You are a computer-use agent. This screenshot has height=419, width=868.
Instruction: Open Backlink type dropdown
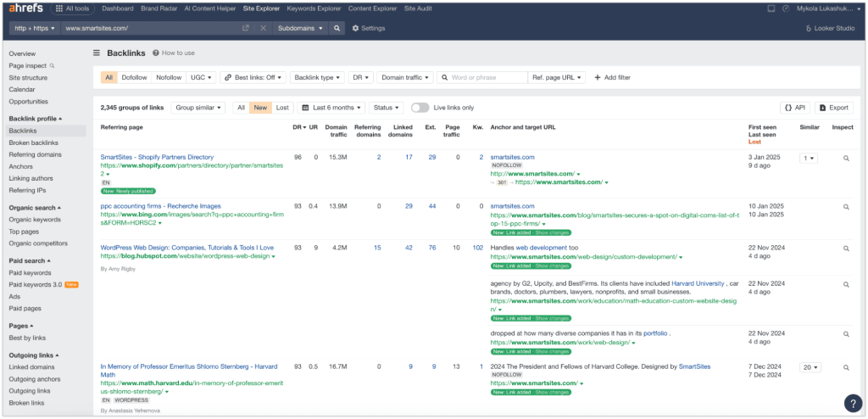317,77
